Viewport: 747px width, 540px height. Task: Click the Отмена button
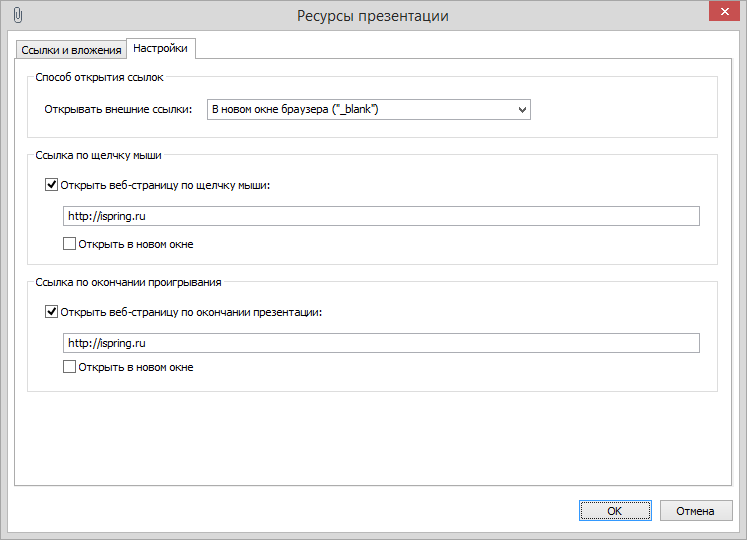tap(696, 511)
